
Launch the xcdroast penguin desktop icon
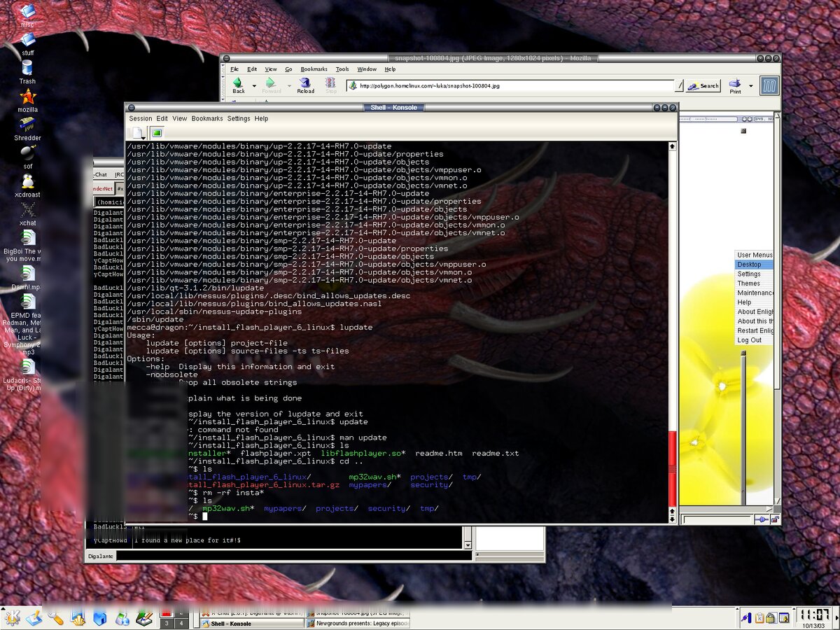pos(27,181)
